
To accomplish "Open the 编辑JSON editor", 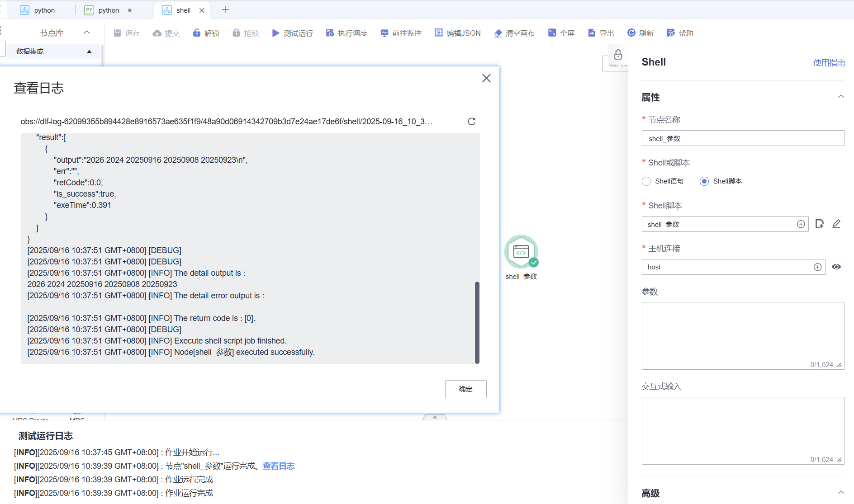I will pyautogui.click(x=458, y=33).
